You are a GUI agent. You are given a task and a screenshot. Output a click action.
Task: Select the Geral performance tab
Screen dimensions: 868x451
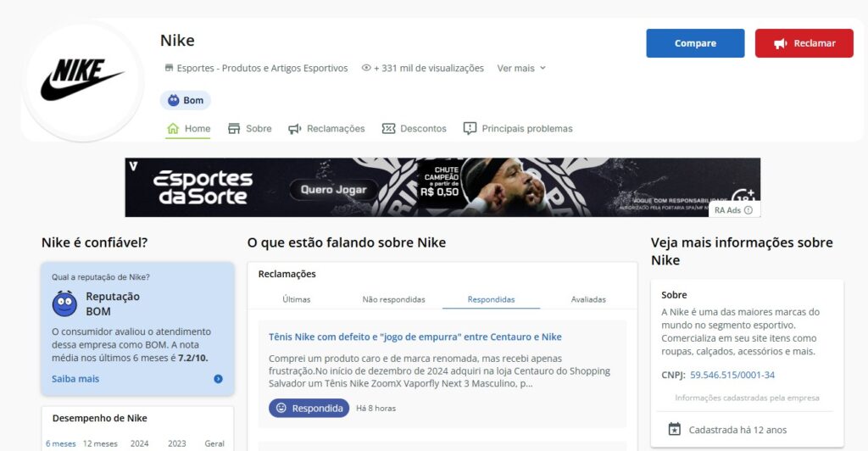214,444
